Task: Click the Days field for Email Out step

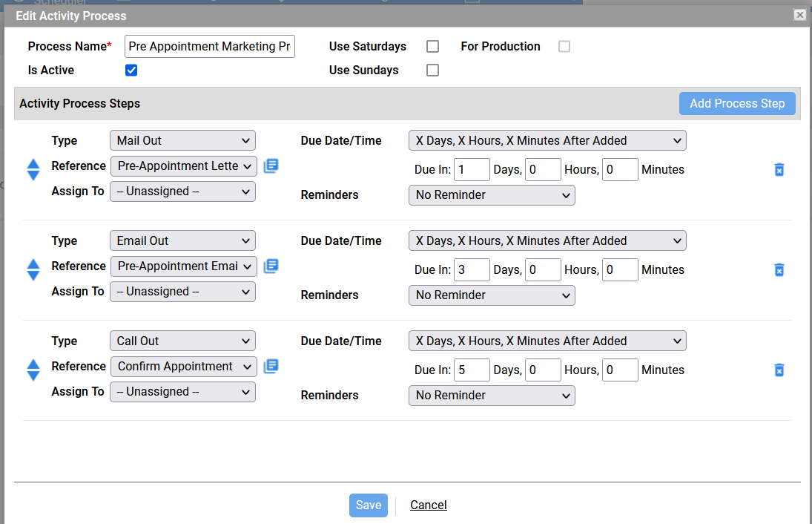Action: [x=472, y=269]
